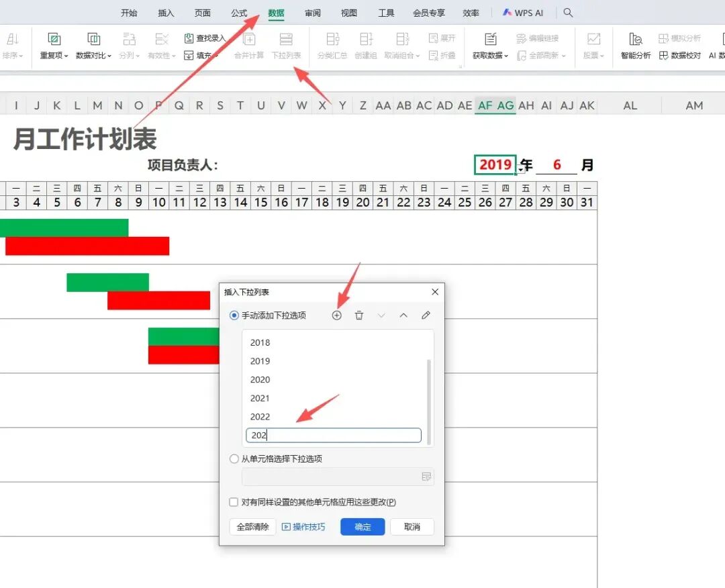Screen dimensions: 725x588
Task: Expand the 数据对比 data compare dropdown
Action: click(93, 46)
